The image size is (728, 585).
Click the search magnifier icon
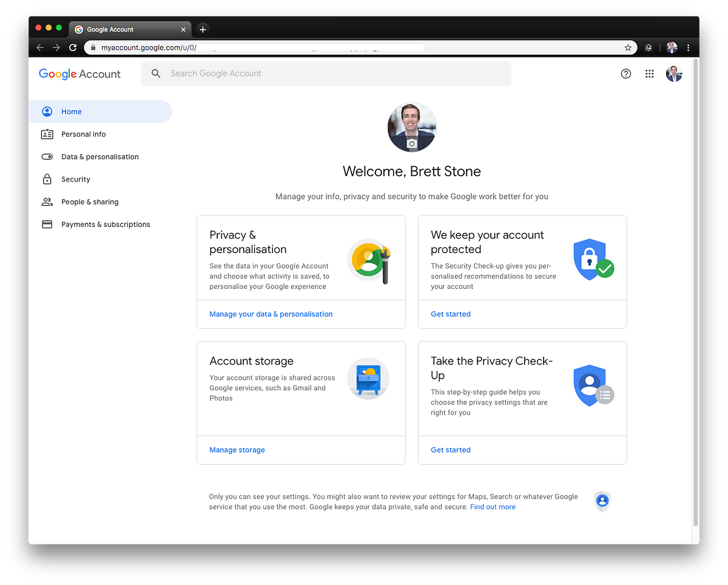pos(156,73)
